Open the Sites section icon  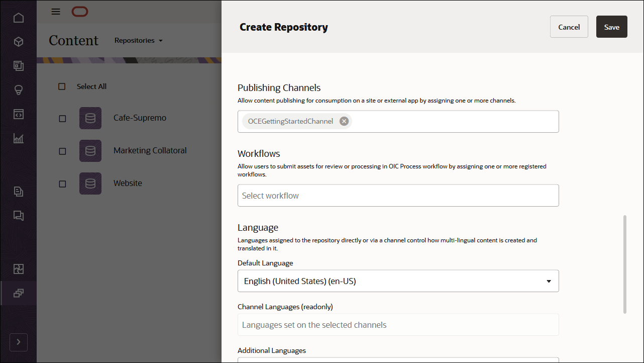point(19,66)
